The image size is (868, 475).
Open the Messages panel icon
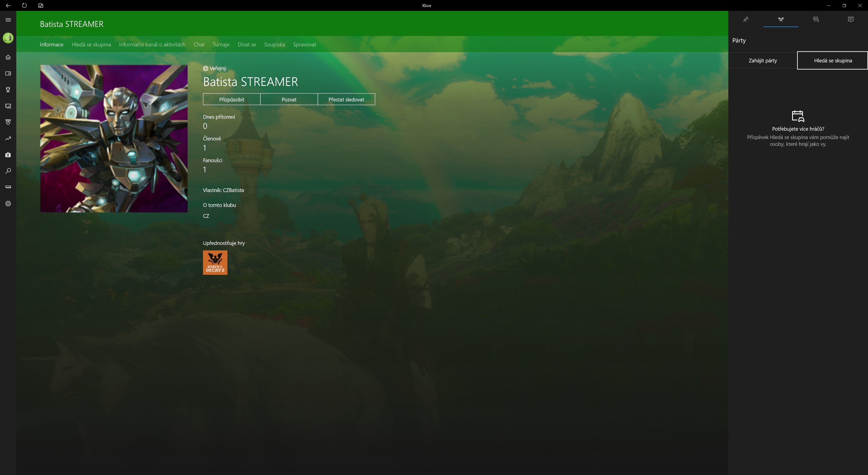[x=816, y=19]
